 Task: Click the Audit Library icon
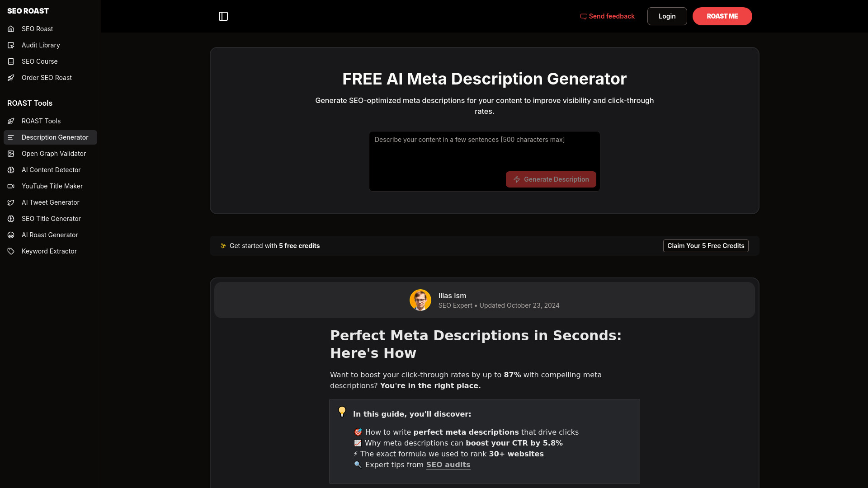(11, 45)
